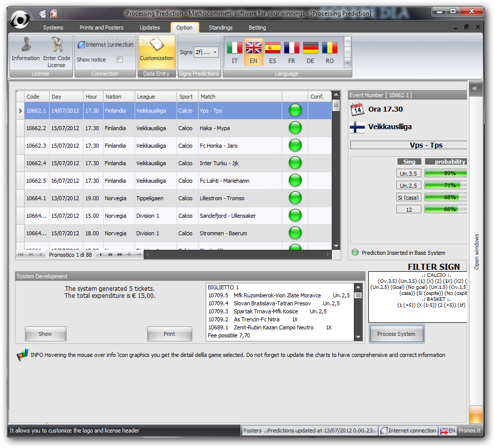Viewport: 495px width, 448px height.
Task: Click the INFO chart icon
Action: (x=22, y=355)
